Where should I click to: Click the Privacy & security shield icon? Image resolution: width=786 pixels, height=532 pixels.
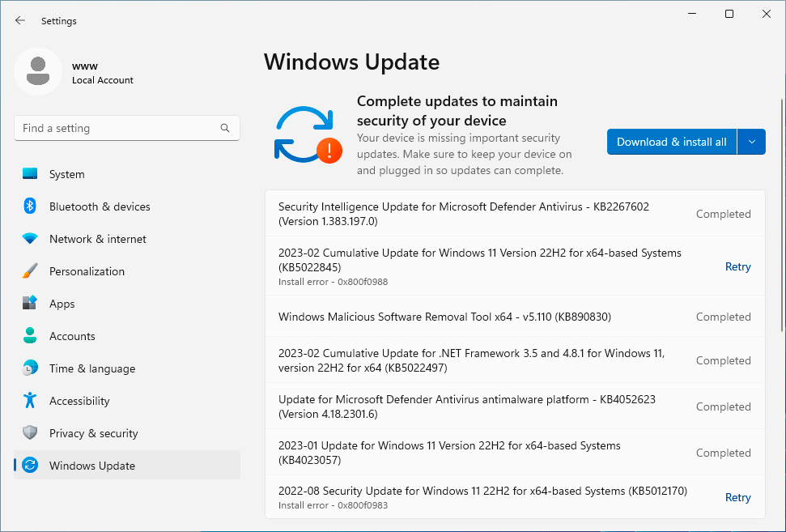point(30,433)
